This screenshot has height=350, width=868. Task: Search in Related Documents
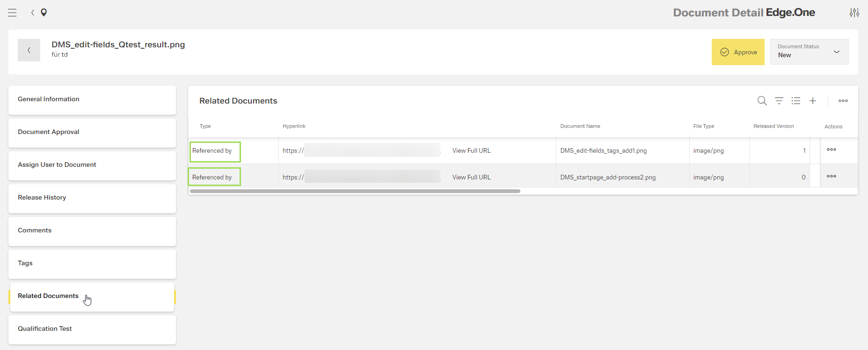point(762,101)
